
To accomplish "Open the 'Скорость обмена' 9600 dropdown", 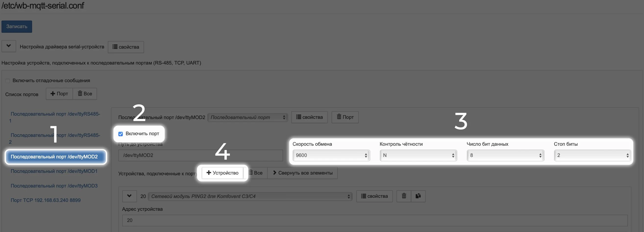I will pos(331,155).
